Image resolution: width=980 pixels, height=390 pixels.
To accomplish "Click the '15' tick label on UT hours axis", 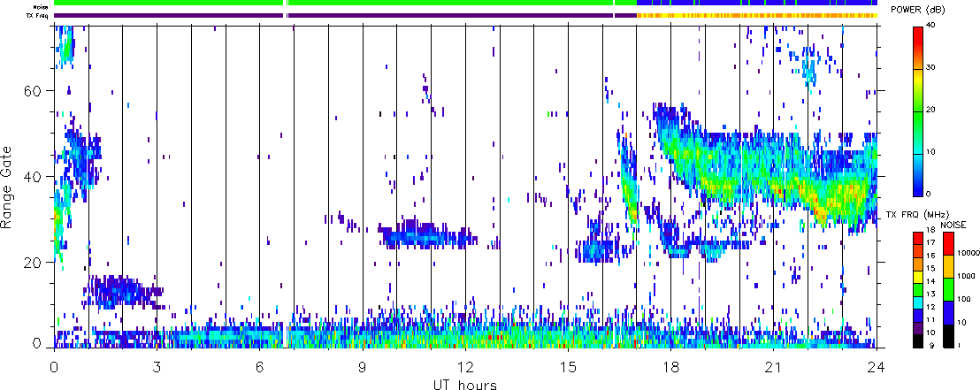I will [x=568, y=366].
